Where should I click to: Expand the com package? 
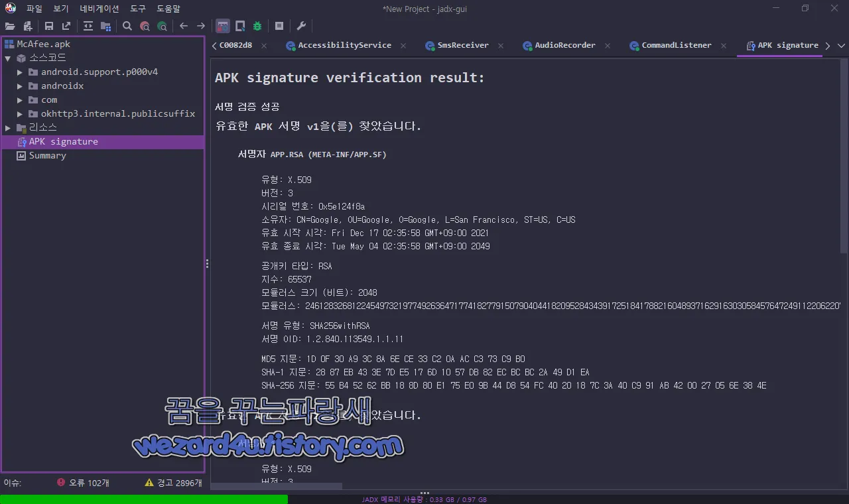[x=20, y=99]
